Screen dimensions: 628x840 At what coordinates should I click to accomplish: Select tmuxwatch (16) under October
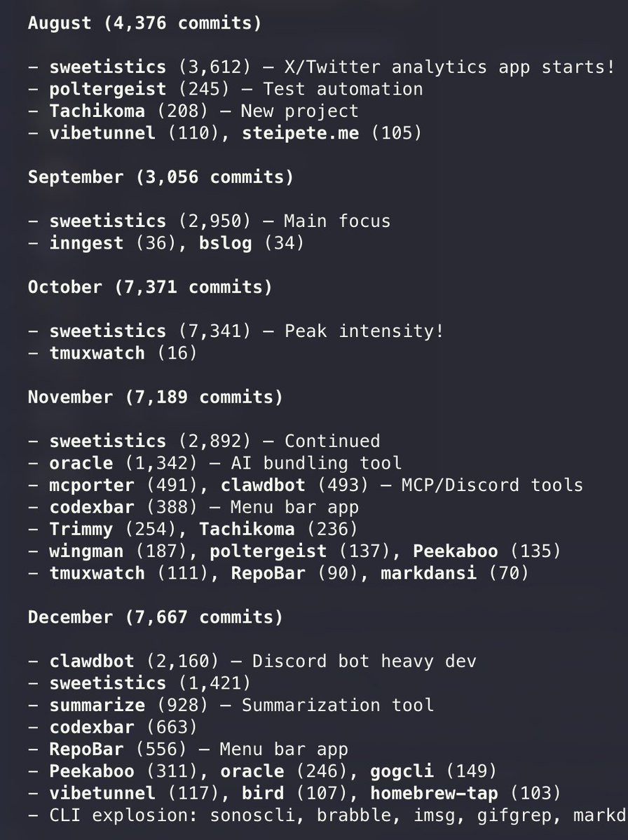[x=123, y=353]
